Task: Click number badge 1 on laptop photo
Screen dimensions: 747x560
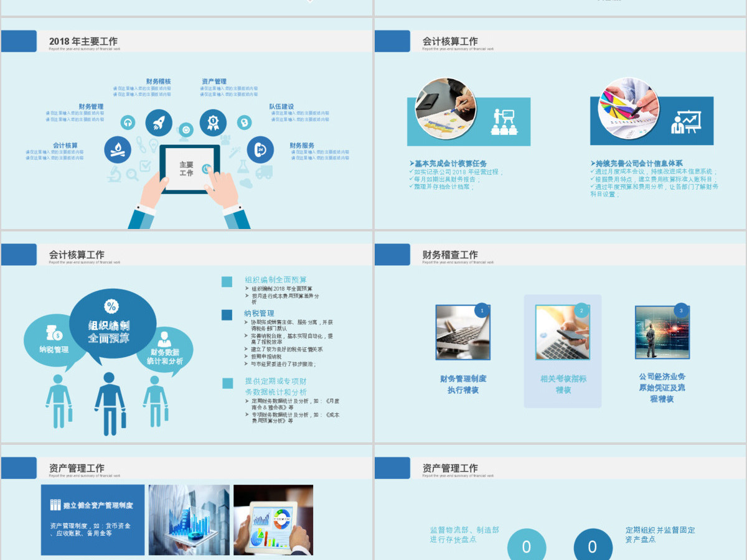Action: [482, 310]
